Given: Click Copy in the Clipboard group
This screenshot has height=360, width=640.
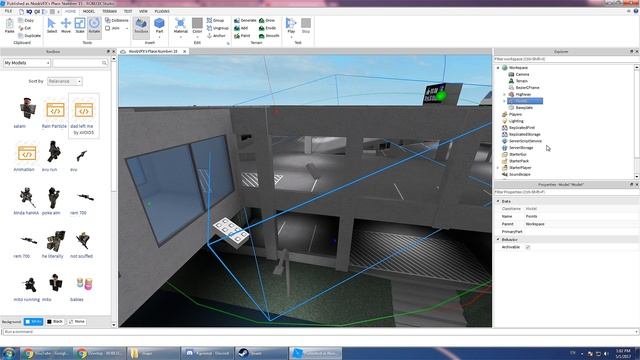Looking at the screenshot, I should pos(26,20).
